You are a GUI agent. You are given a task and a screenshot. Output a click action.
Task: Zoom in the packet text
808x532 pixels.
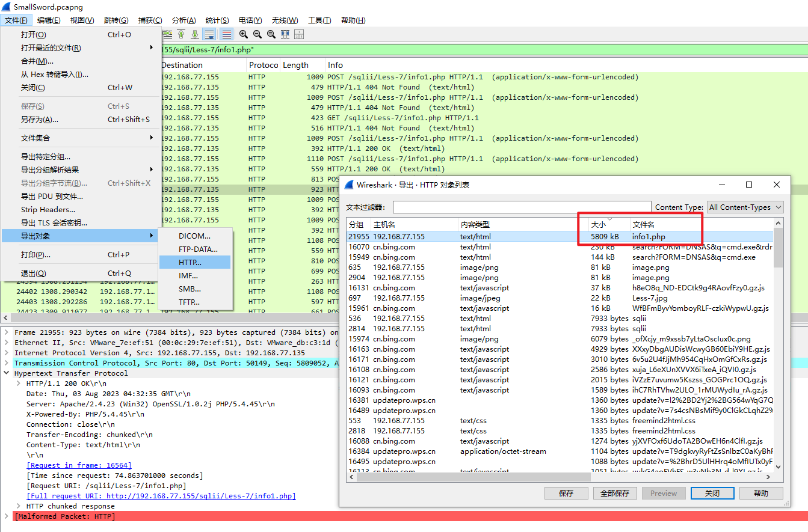(244, 34)
